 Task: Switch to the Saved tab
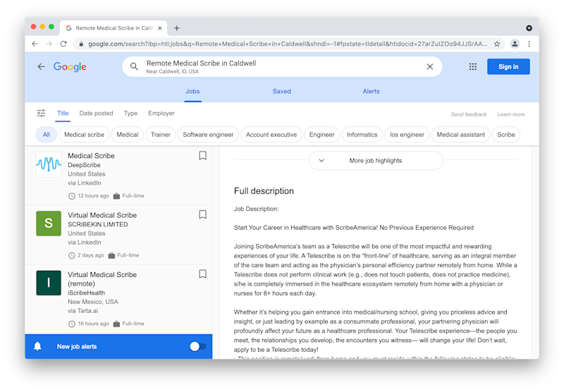point(281,92)
